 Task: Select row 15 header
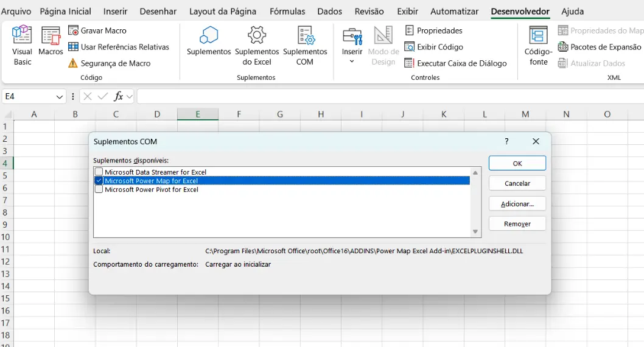pos(6,298)
